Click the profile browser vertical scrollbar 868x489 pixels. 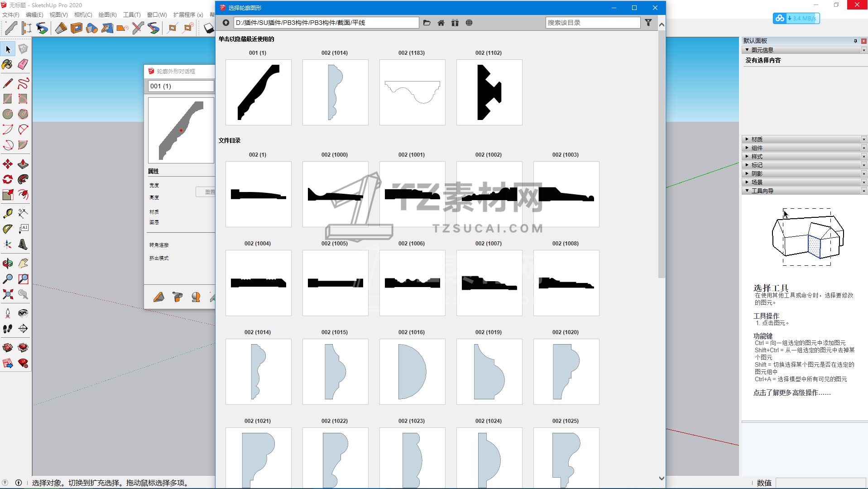662,154
